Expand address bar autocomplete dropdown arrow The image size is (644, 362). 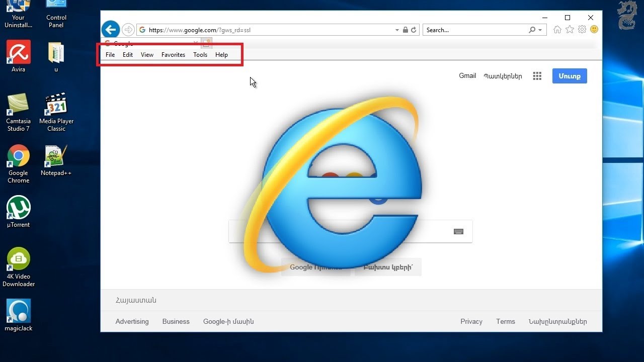397,30
